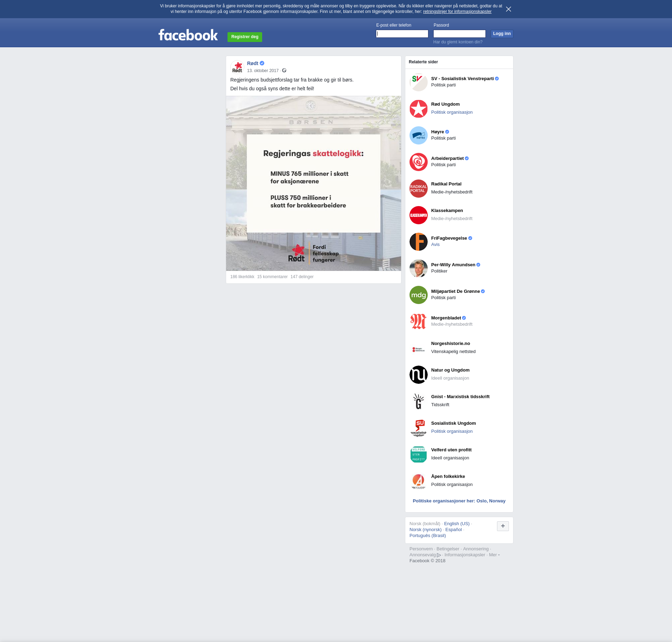672x642 pixels.
Task: Click the FriFagbevegelse F logo
Action: pyautogui.click(x=418, y=242)
